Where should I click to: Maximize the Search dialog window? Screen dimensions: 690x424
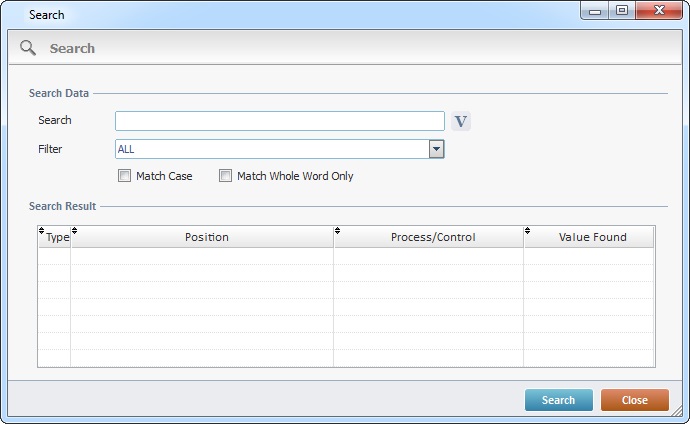[622, 11]
